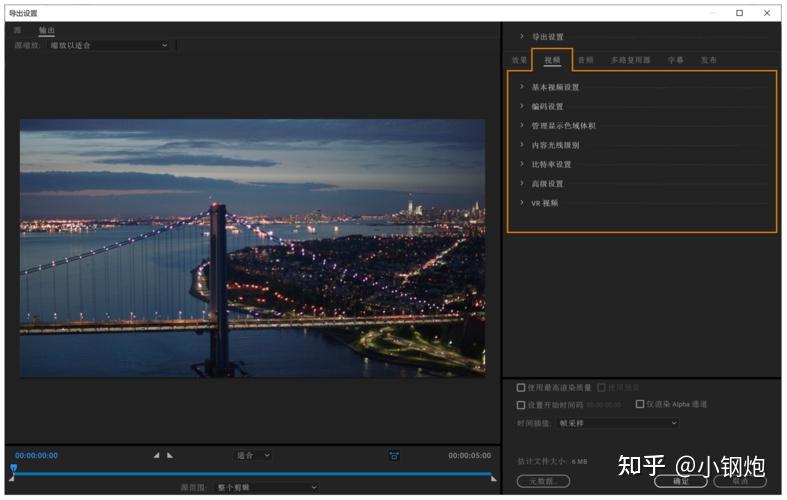Expand the 内容光线级别 section
The width and height of the screenshot is (787, 500).
[x=522, y=145]
